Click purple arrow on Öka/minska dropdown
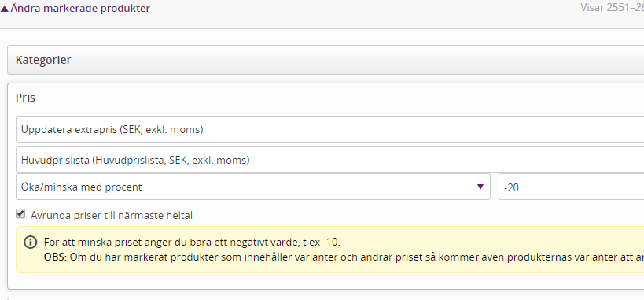 tap(480, 187)
